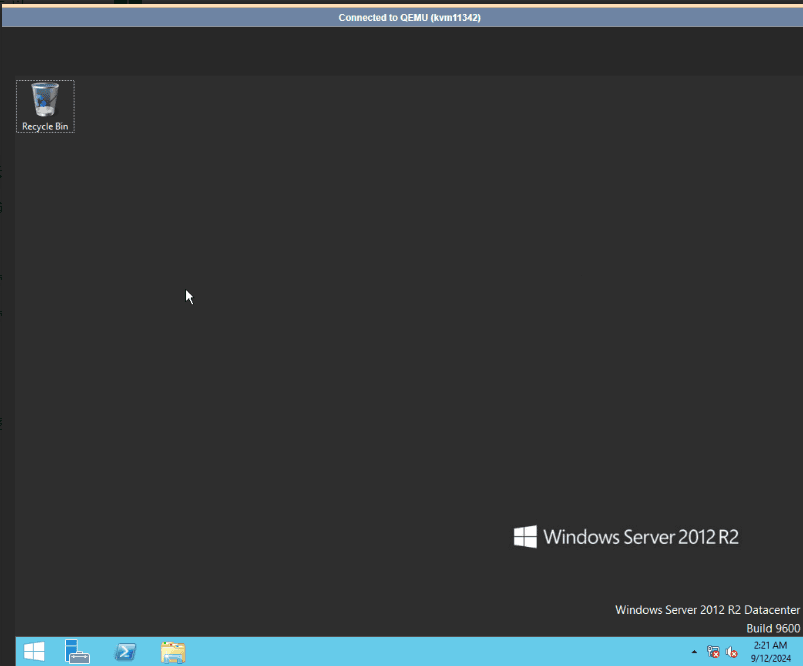Viewport: 803px width, 666px height.
Task: Click the network status tray icon
Action: (x=713, y=652)
